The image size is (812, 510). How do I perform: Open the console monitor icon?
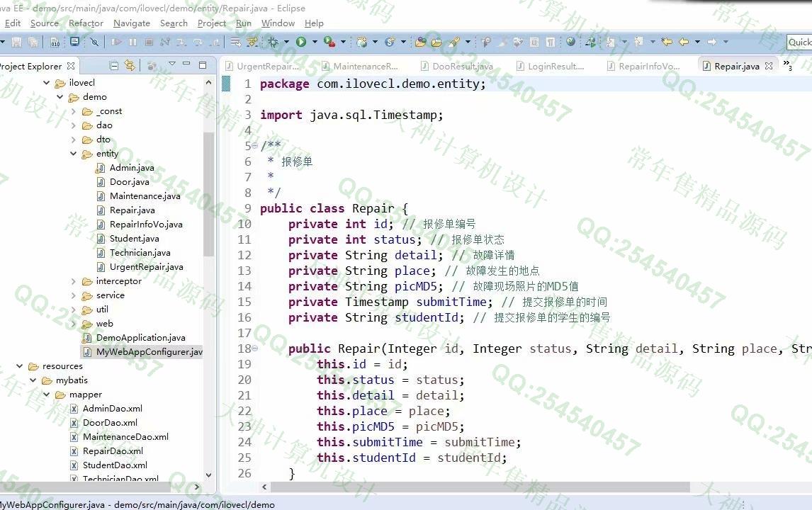pos(74,41)
